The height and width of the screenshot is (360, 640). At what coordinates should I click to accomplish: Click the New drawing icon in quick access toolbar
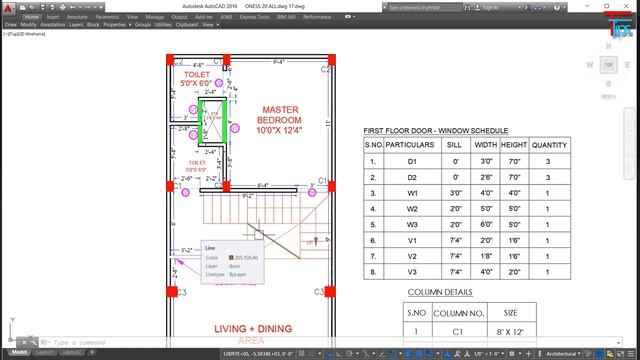pyautogui.click(x=22, y=7)
